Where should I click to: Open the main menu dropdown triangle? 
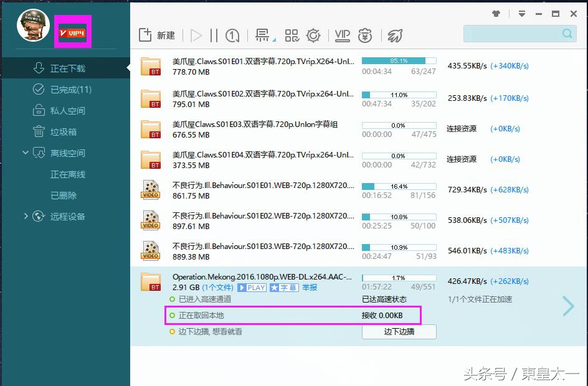(521, 14)
